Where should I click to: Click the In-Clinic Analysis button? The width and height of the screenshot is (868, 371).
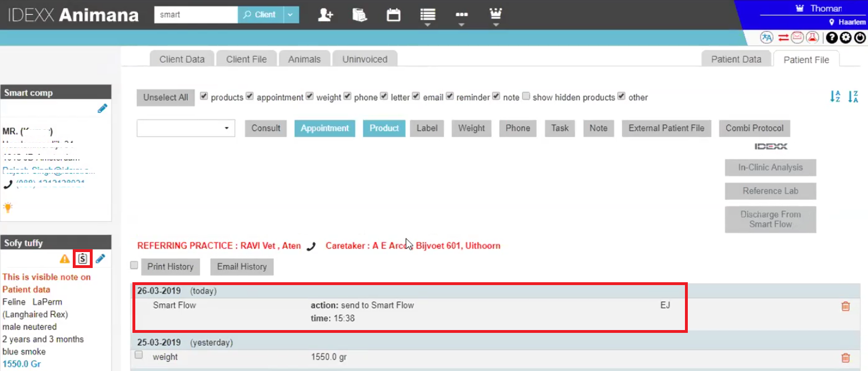(x=770, y=167)
